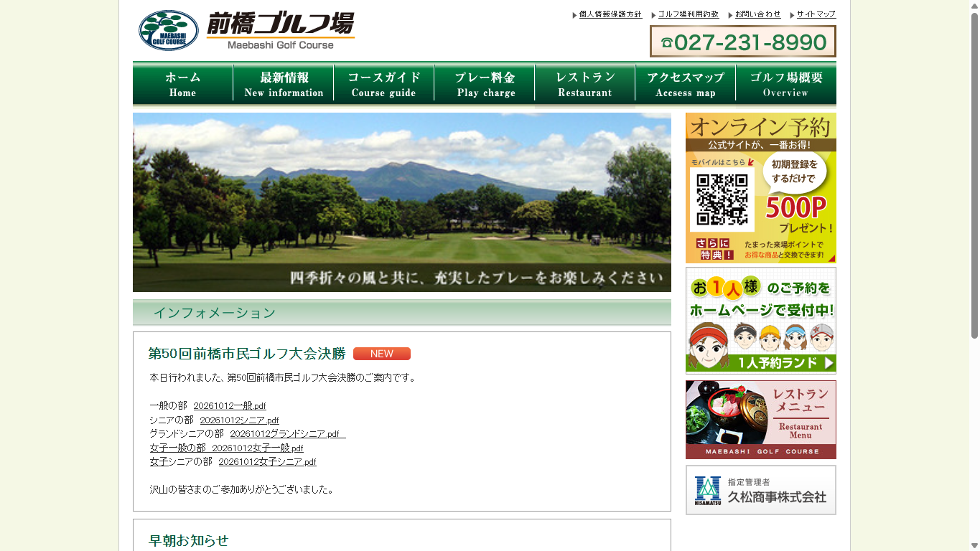
Task: Go to コースガイド Course guide
Action: click(x=384, y=83)
